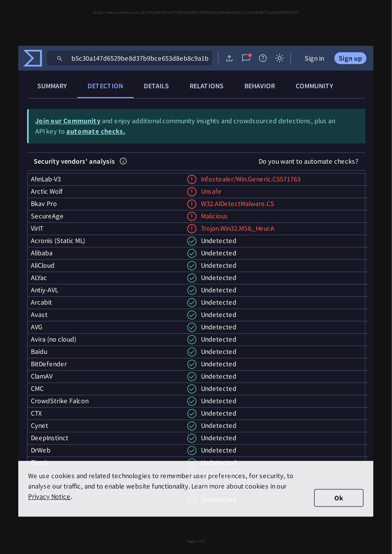Click the alert icon for AhnLab-V3

pos(192,179)
